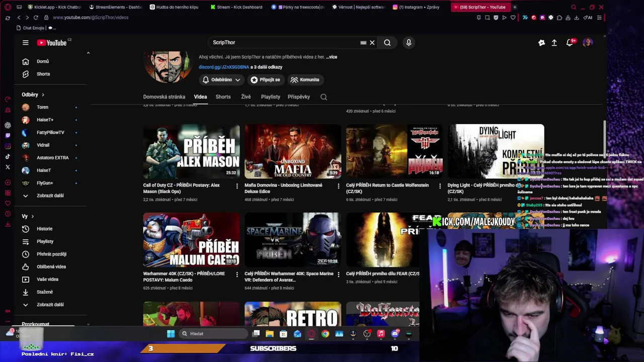Viewport: 644px width, 362px height.
Task: Show more subscriptions under FlyGun+
Action: tap(50, 196)
